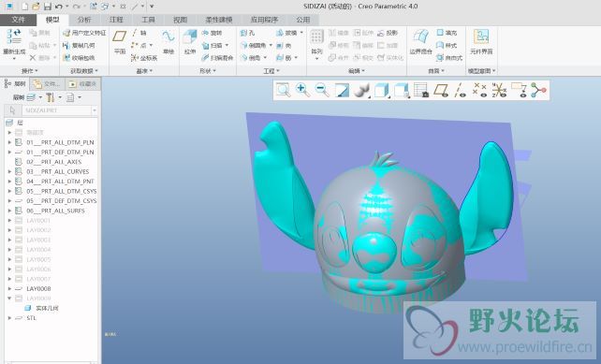Open the 文件 menu tab
601x364 pixels.
coord(18,20)
